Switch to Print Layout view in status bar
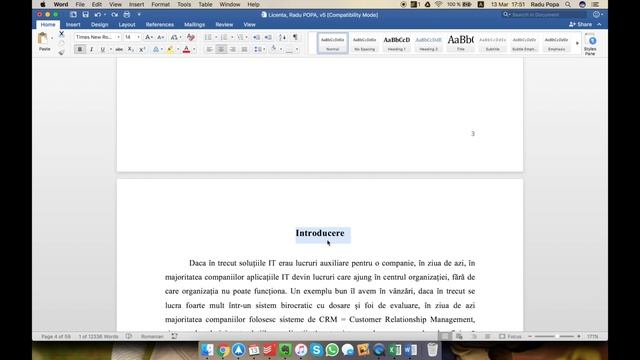 pyautogui.click(x=445, y=336)
